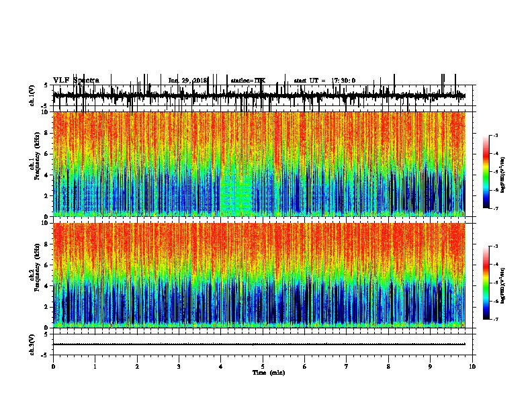Click the "-7" label on ch.2 color scale
The width and height of the screenshot is (532, 411).
(x=496, y=320)
